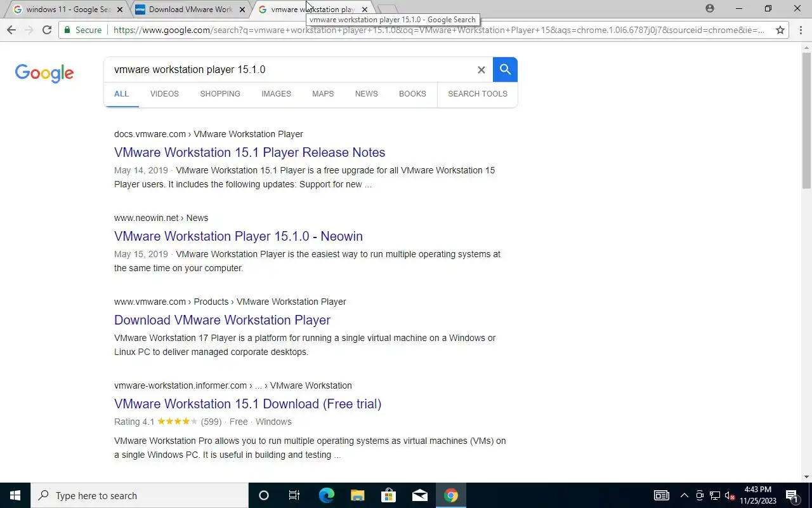812x508 pixels.
Task: Click the vmware-workstation.informer.com breadcrumb
Action: pyautogui.click(x=233, y=385)
